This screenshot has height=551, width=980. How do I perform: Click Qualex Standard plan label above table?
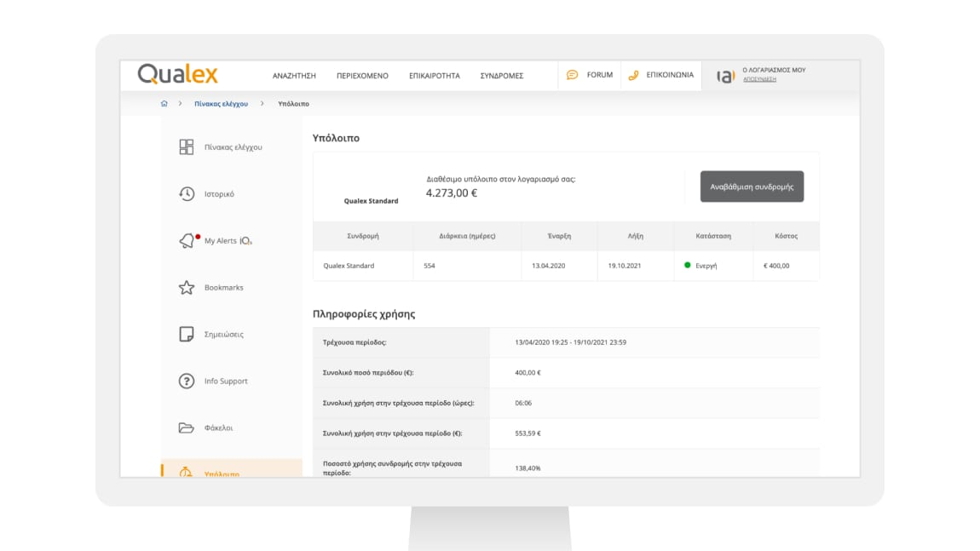371,201
